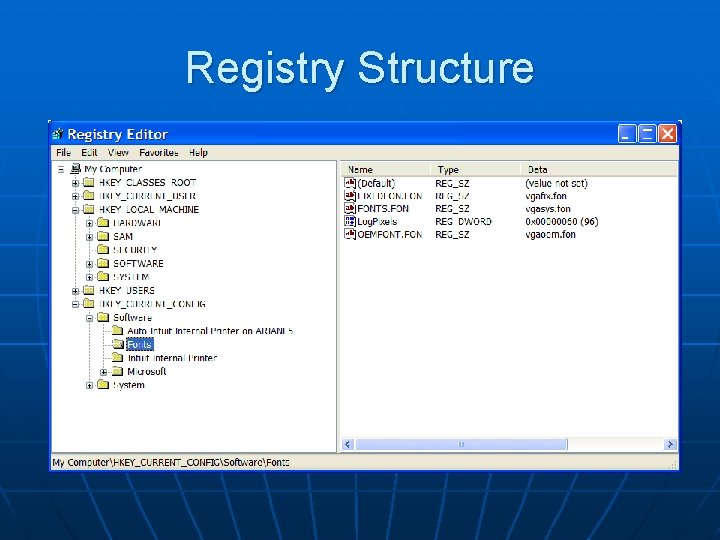The image size is (720, 540).
Task: Click the HKEY_USERS folder icon
Action: pyautogui.click(x=89, y=290)
